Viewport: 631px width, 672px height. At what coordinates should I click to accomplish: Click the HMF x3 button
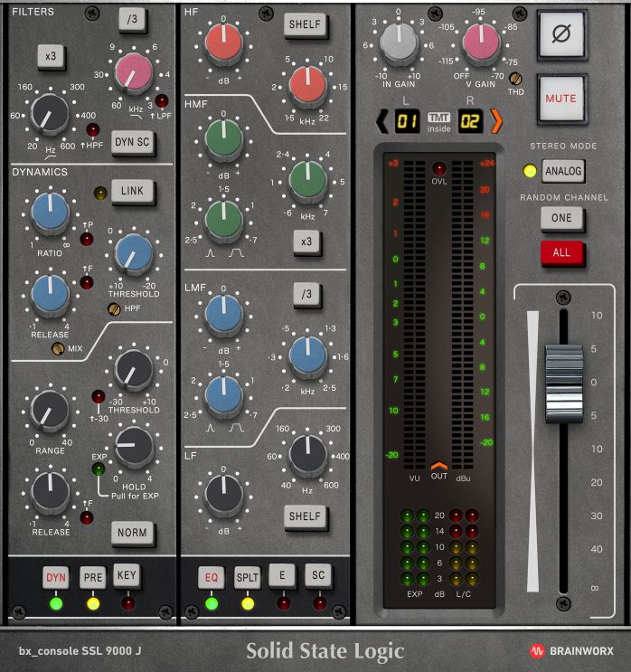tap(306, 241)
